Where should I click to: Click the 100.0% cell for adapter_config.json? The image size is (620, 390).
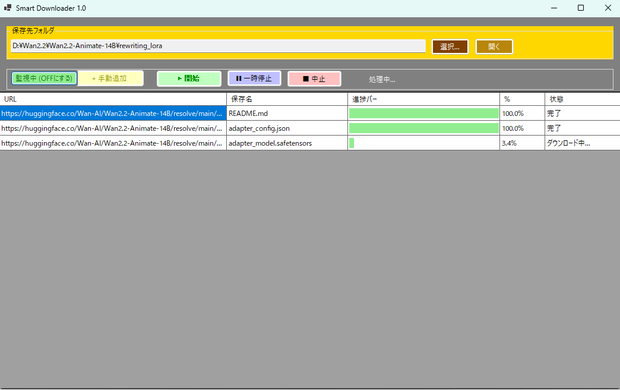pyautogui.click(x=522, y=128)
